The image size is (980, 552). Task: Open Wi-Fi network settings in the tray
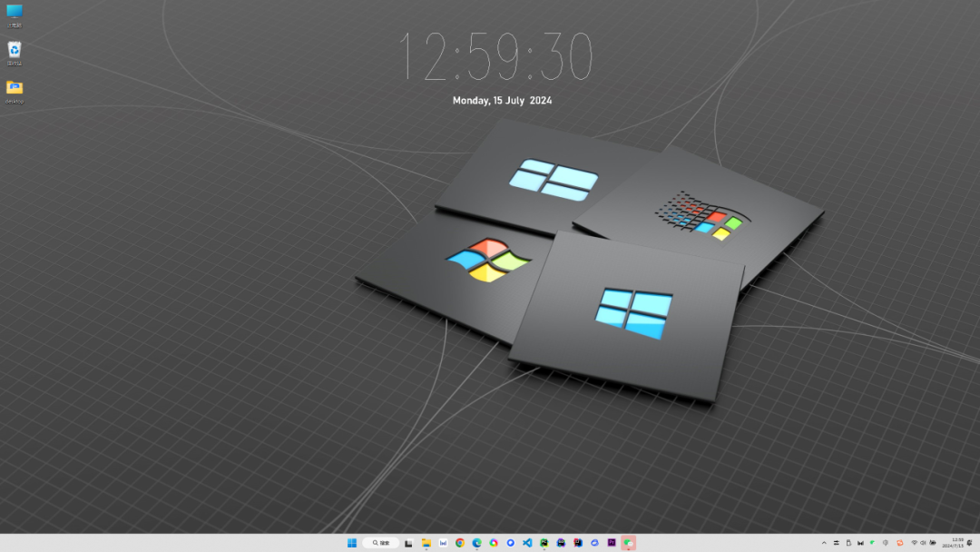[915, 543]
